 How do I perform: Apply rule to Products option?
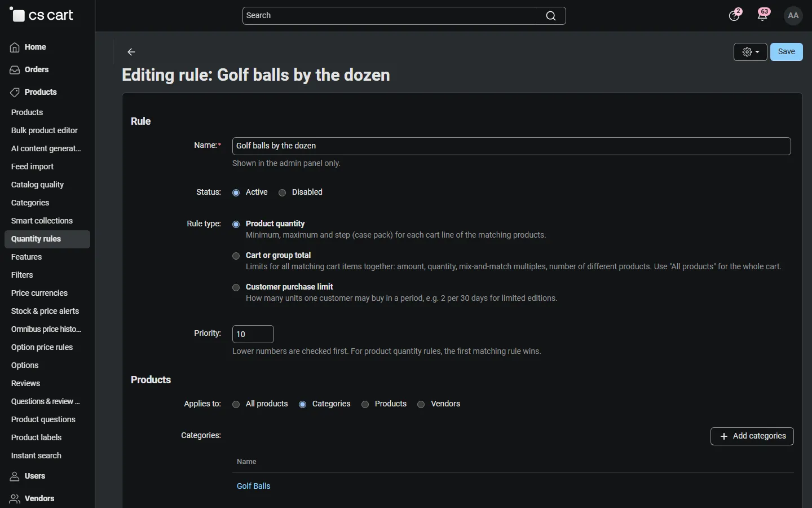[x=365, y=405]
